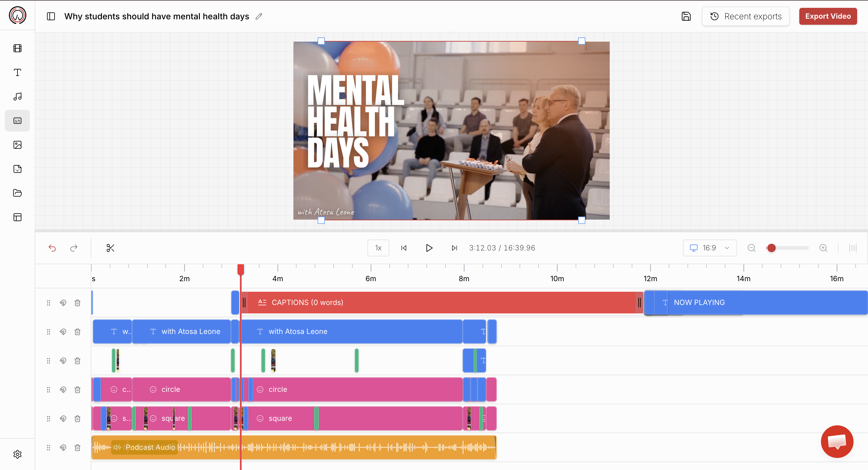Image resolution: width=868 pixels, height=470 pixels.
Task: Toggle visibility of the captions track
Action: pos(63,303)
